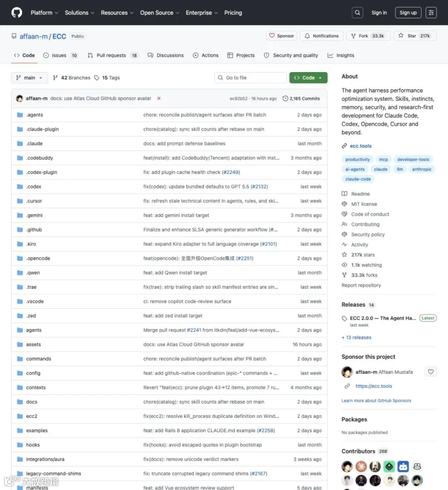Open Learn more about GitHub Sponsors

point(376,401)
